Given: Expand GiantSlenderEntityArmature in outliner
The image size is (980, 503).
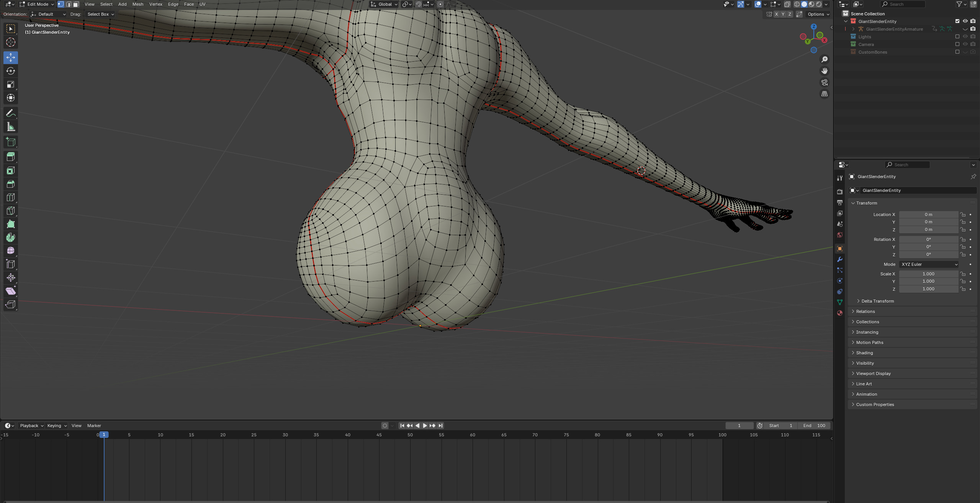Looking at the screenshot, I should [853, 29].
